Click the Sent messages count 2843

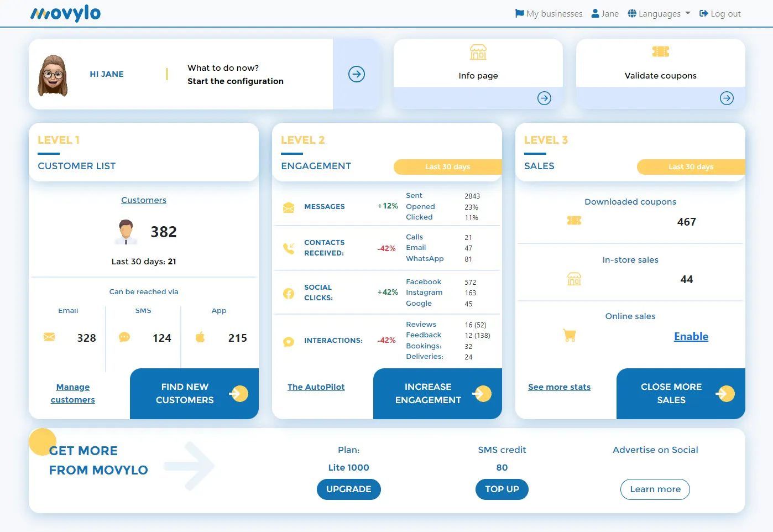pos(472,196)
